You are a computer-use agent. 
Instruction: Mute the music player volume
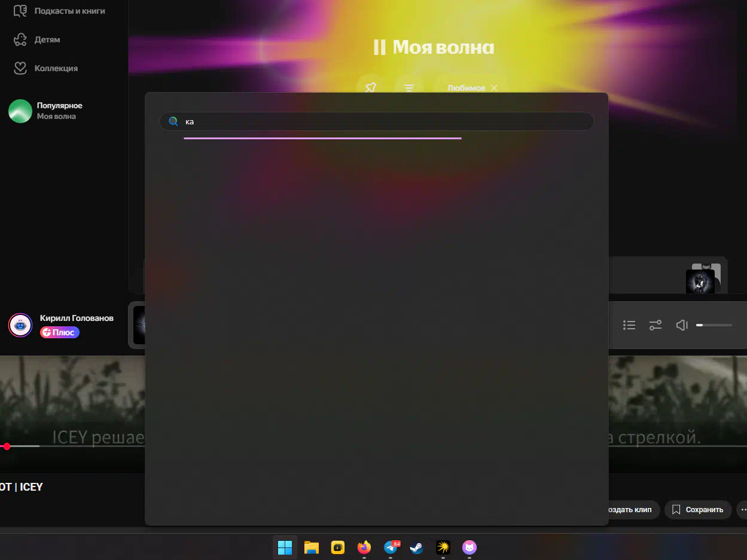coord(682,325)
